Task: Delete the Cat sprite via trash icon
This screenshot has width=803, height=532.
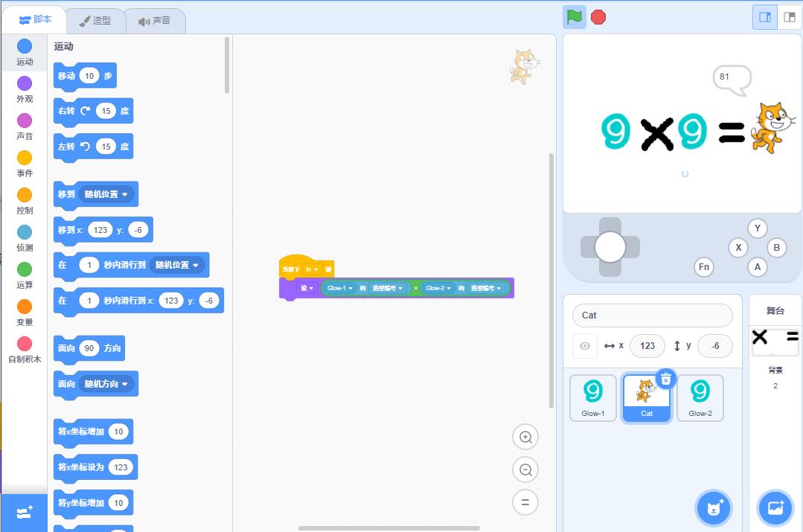Action: (x=666, y=379)
